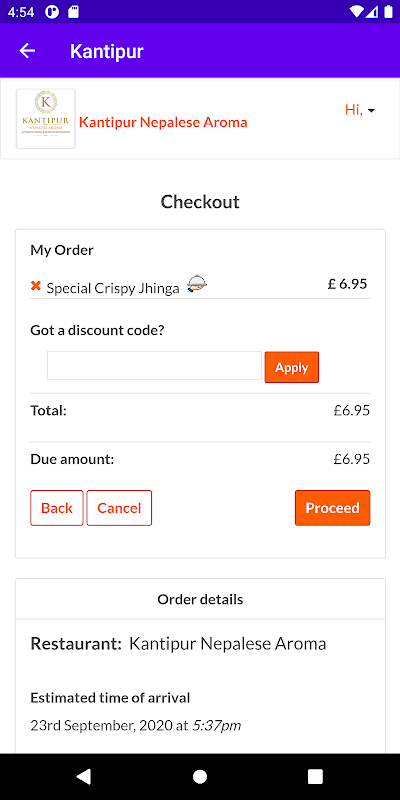
Task: Click inside the discount code field
Action: point(154,365)
